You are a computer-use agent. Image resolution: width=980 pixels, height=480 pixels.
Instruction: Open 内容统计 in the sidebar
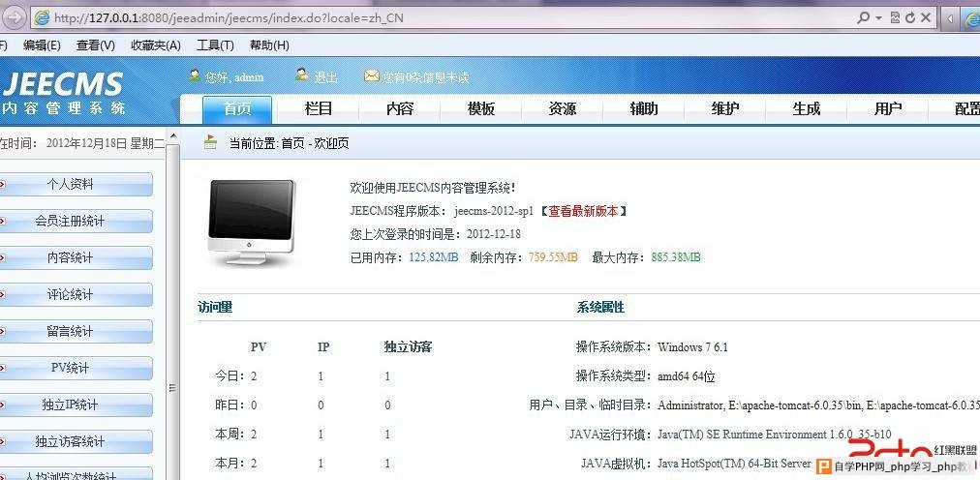click(76, 257)
